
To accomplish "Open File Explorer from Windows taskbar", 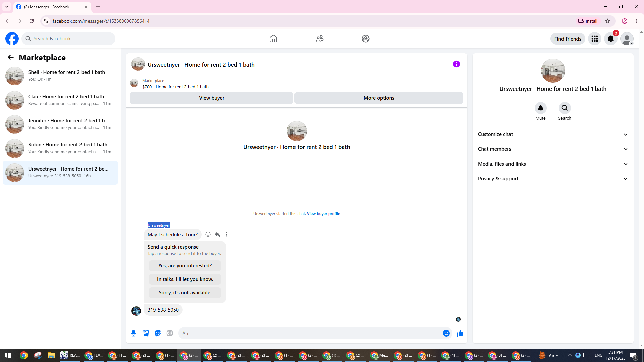I will point(51,355).
